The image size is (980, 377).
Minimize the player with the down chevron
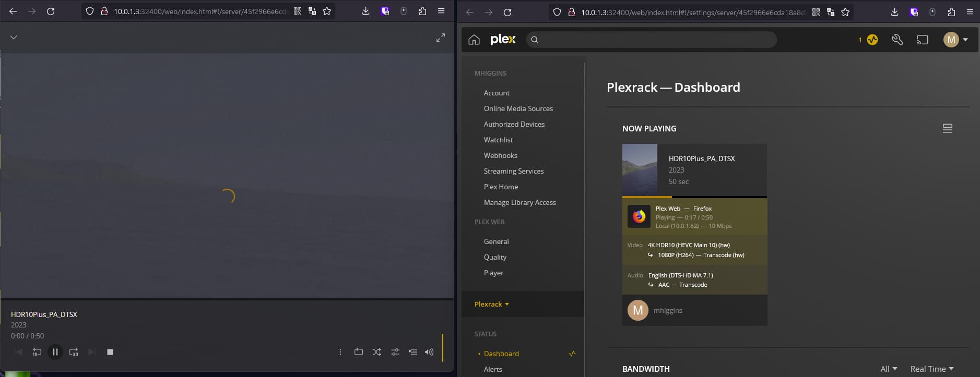(14, 38)
